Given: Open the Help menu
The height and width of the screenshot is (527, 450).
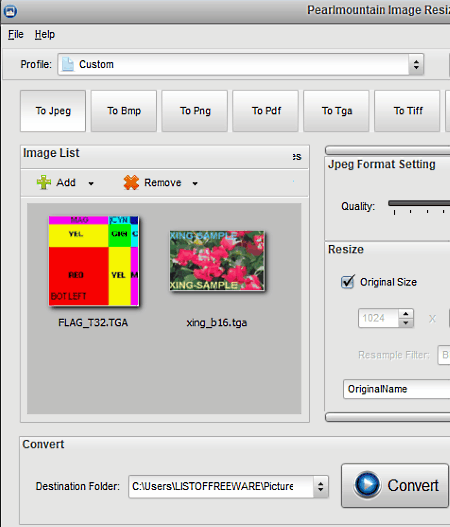Looking at the screenshot, I should [x=45, y=34].
